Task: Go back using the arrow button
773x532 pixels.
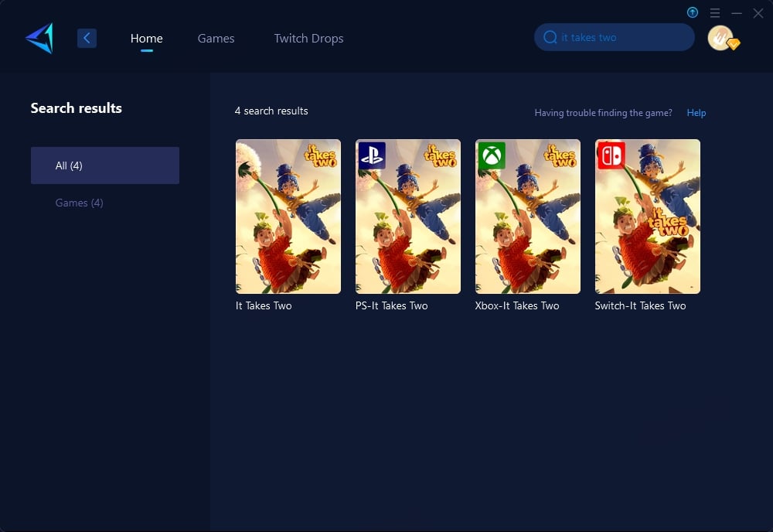Action: [87, 38]
